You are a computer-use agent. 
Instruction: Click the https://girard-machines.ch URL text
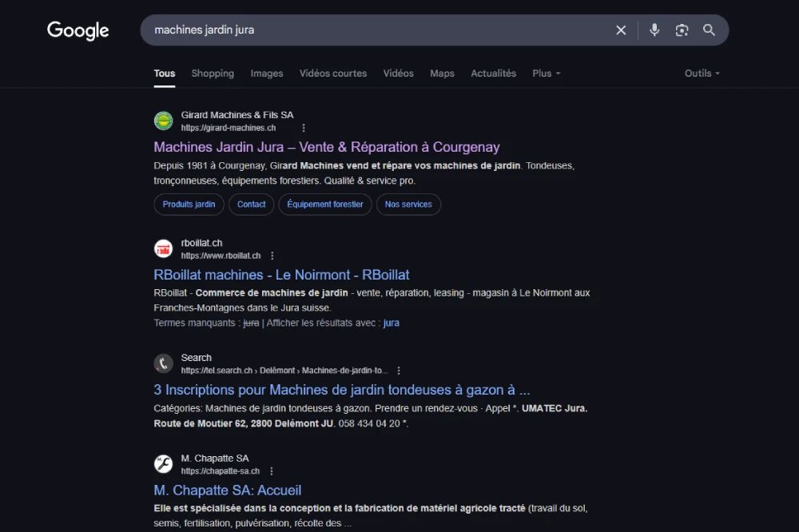point(229,128)
